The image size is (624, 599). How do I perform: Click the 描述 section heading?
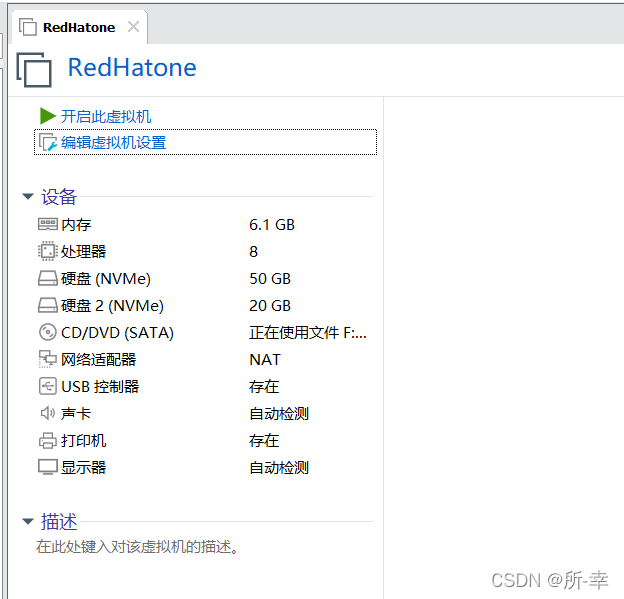coord(59,521)
